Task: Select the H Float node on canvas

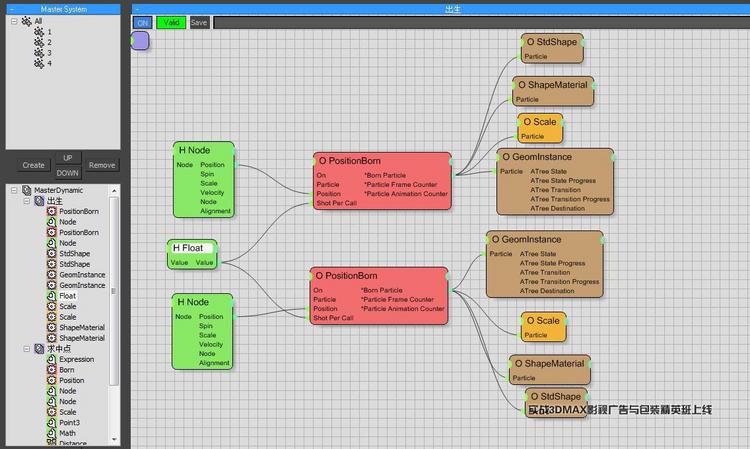Action: [x=192, y=254]
